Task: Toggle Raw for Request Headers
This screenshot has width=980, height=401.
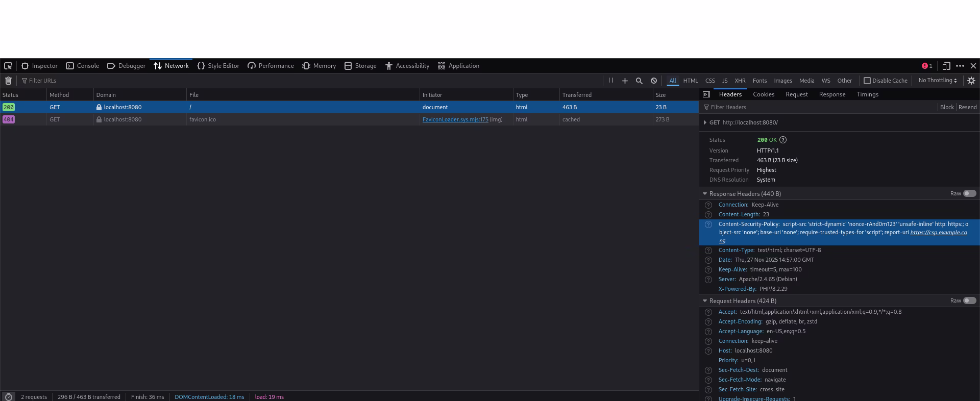Action: (x=970, y=300)
